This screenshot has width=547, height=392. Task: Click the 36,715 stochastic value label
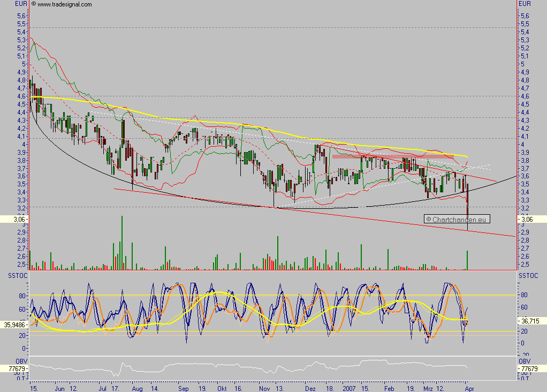pos(531,320)
